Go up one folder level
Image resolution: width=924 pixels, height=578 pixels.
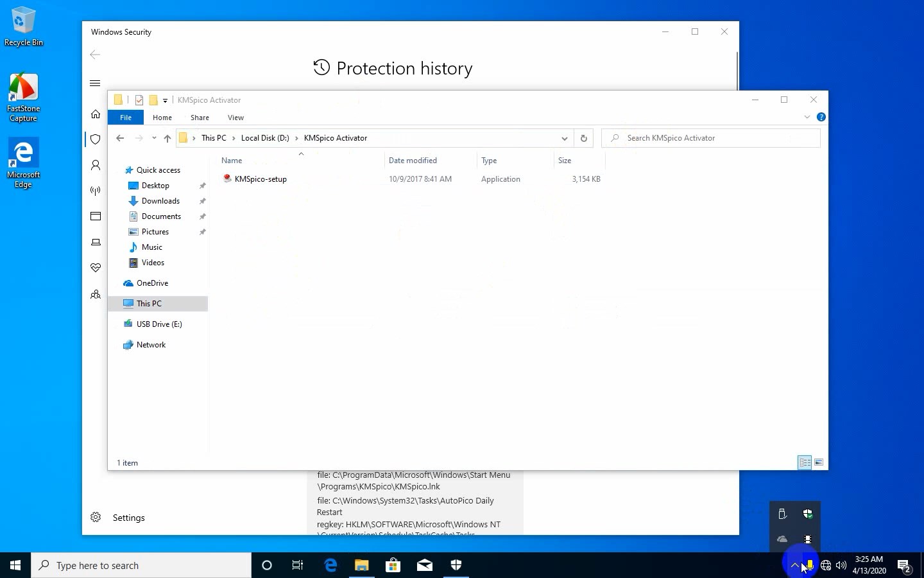pos(167,138)
